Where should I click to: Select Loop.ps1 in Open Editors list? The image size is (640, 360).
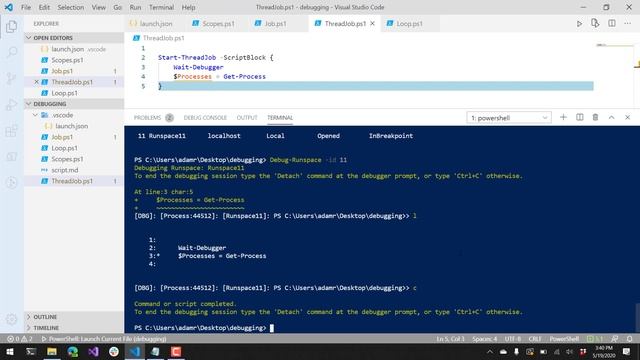[64, 93]
